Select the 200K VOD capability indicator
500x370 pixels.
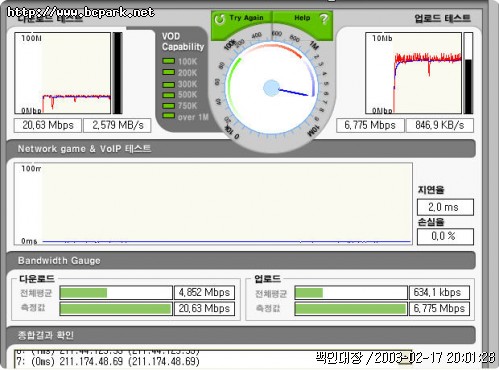(168, 72)
